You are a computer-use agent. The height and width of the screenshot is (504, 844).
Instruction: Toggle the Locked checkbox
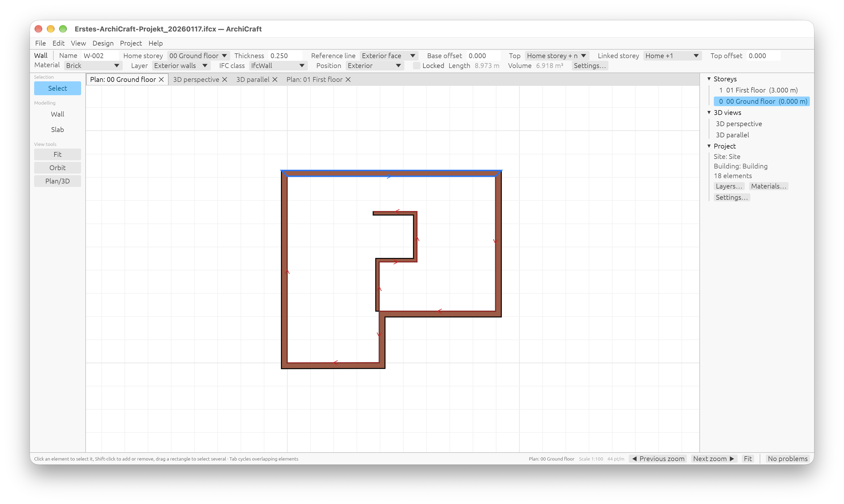click(x=416, y=66)
